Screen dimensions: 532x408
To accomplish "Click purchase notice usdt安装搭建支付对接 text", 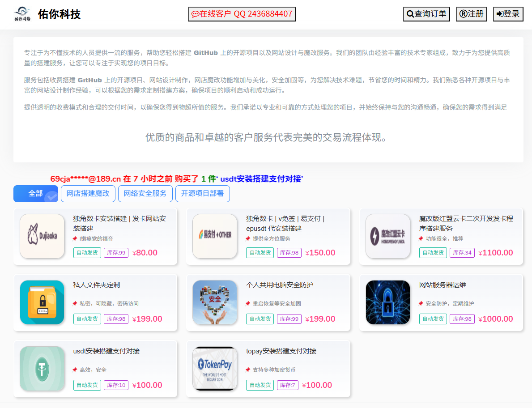I will tap(261, 179).
